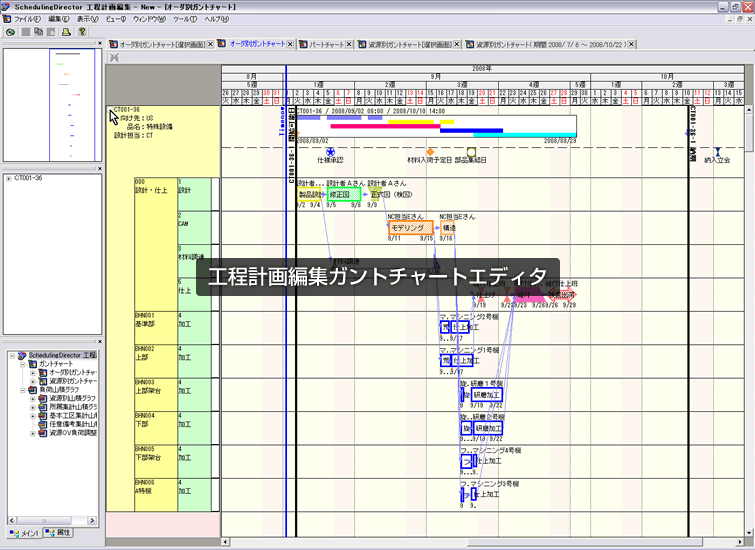Switch to 資源別ガントチャート 期間 2008/7/6 tab
Image resolution: width=755 pixels, height=550 pixels.
[x=552, y=44]
